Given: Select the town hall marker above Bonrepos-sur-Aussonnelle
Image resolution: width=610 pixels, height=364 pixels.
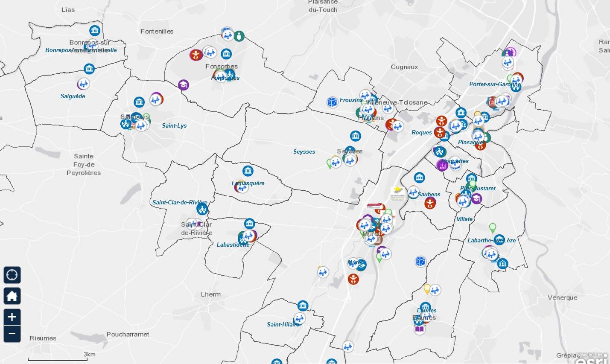Looking at the screenshot, I should click(95, 31).
